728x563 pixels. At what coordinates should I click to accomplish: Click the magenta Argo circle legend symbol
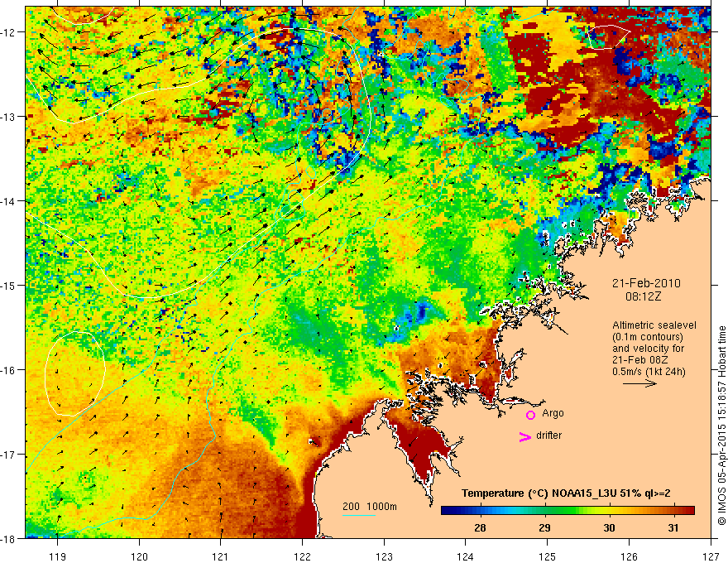coord(530,415)
